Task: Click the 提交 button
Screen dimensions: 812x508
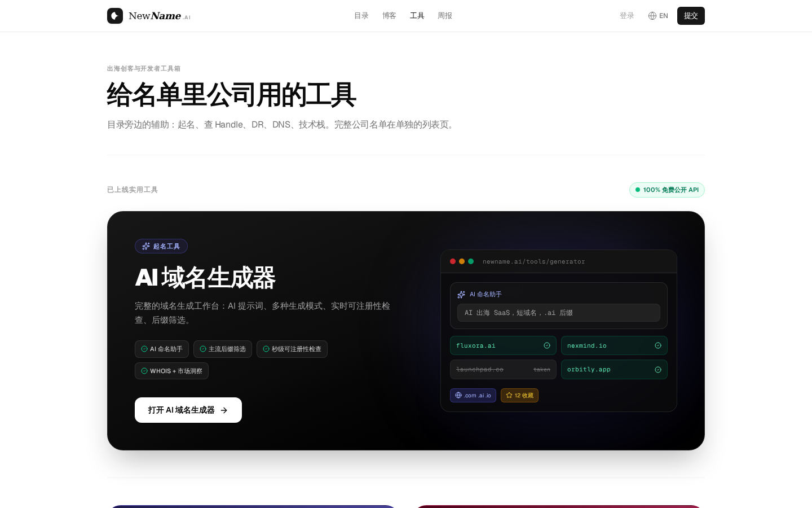Action: click(x=691, y=16)
